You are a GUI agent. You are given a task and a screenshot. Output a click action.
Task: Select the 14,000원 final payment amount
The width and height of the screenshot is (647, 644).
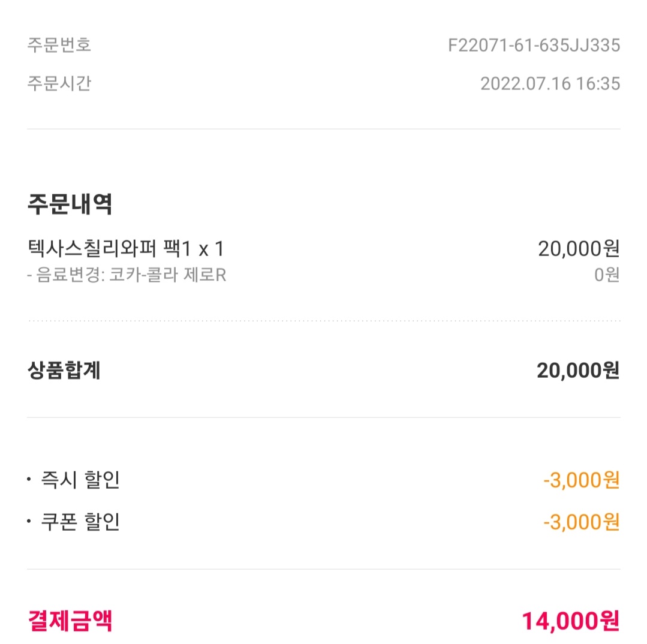coord(570,621)
